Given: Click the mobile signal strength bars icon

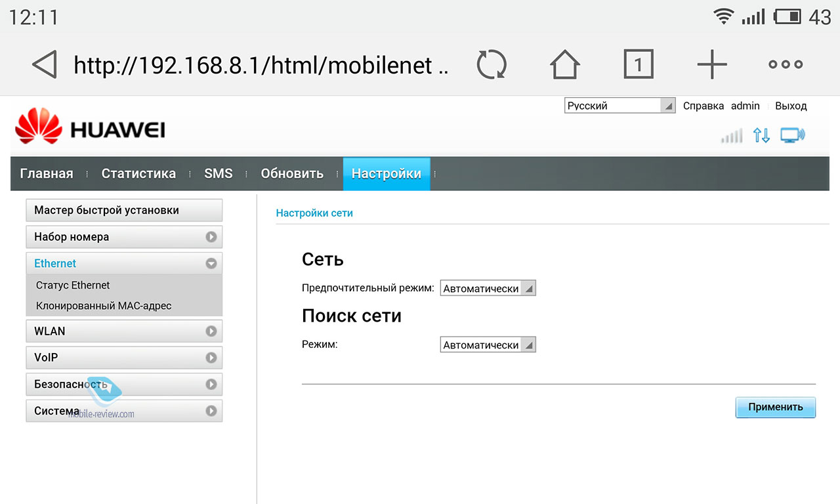Looking at the screenshot, I should tap(732, 136).
